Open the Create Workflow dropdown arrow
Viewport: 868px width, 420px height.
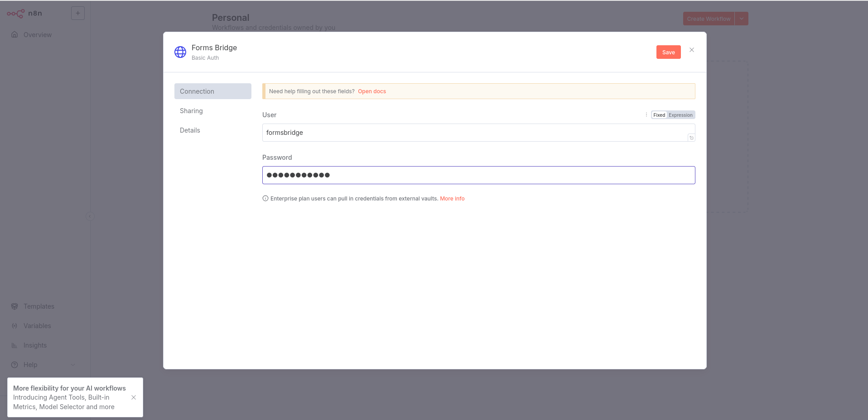(741, 19)
